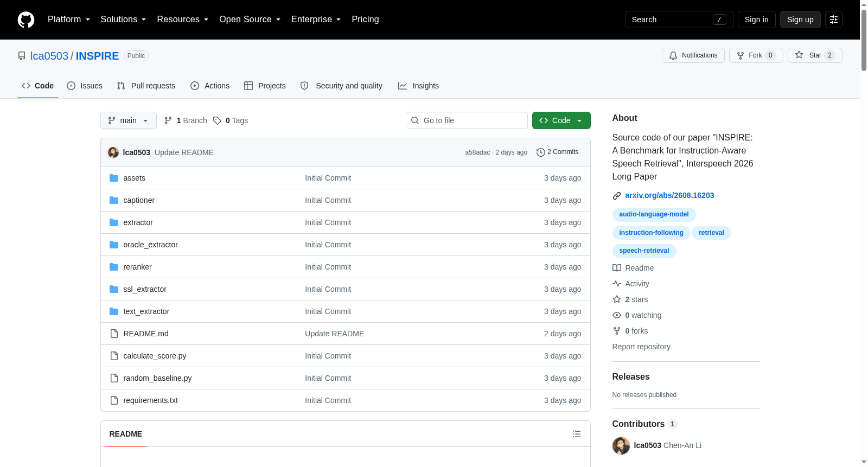Click the ssl_extractor folder icon

tap(114, 289)
